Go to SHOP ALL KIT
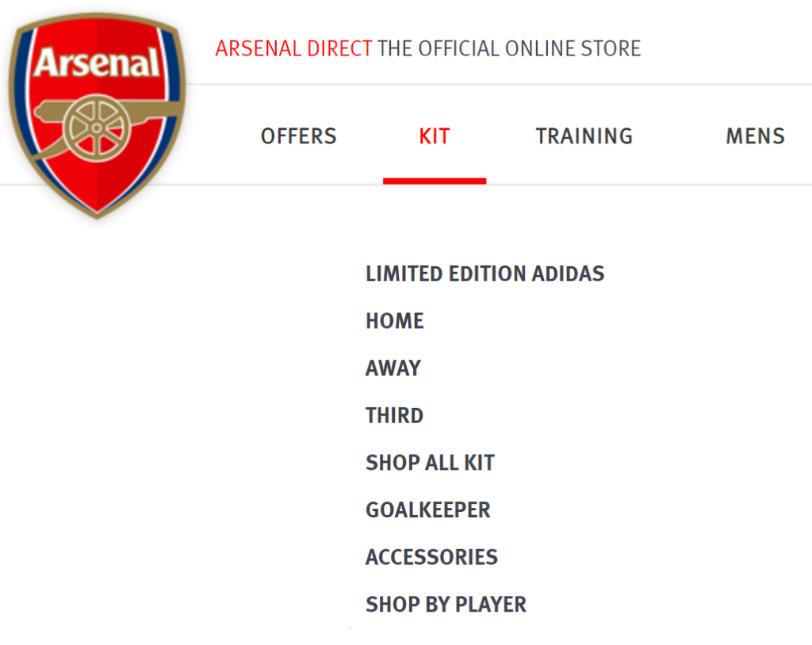The height and width of the screenshot is (645, 812). click(x=430, y=463)
